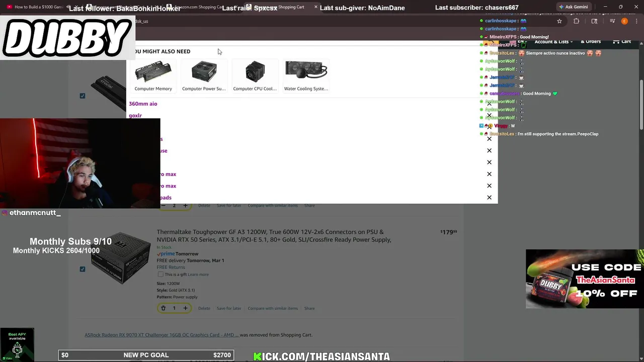This screenshot has height=362, width=644.
Task: Click Save for later on the Thermaltake item
Action: point(229,308)
